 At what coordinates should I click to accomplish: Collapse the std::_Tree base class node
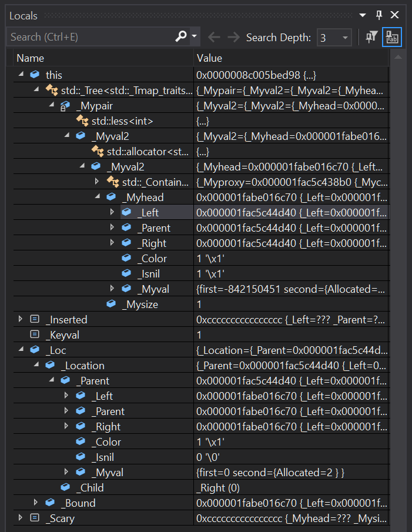pyautogui.click(x=36, y=89)
